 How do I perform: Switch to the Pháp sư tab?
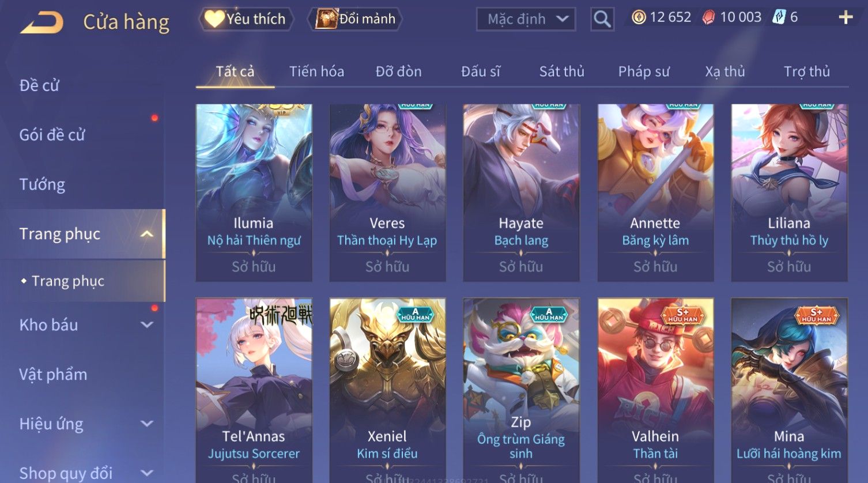[x=644, y=71]
